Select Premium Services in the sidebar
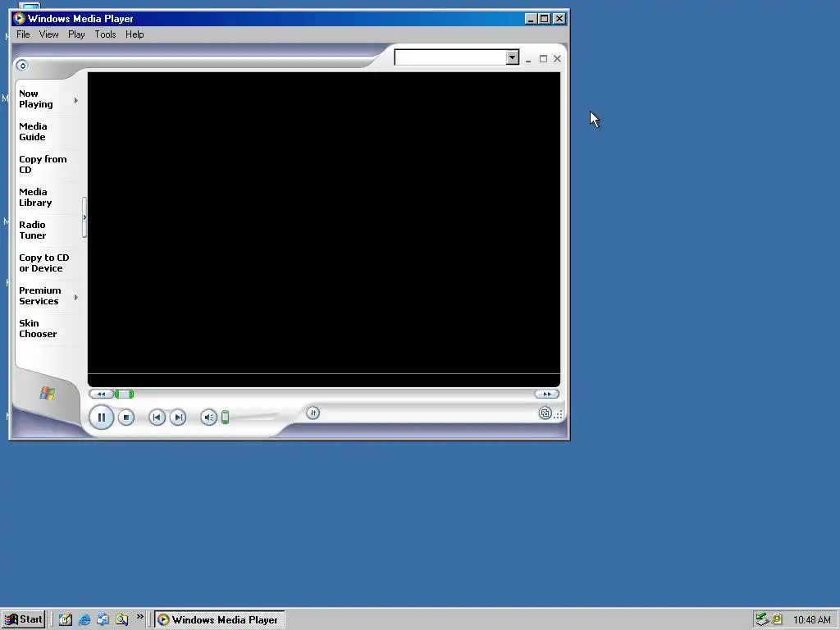840x630 pixels. [x=40, y=295]
